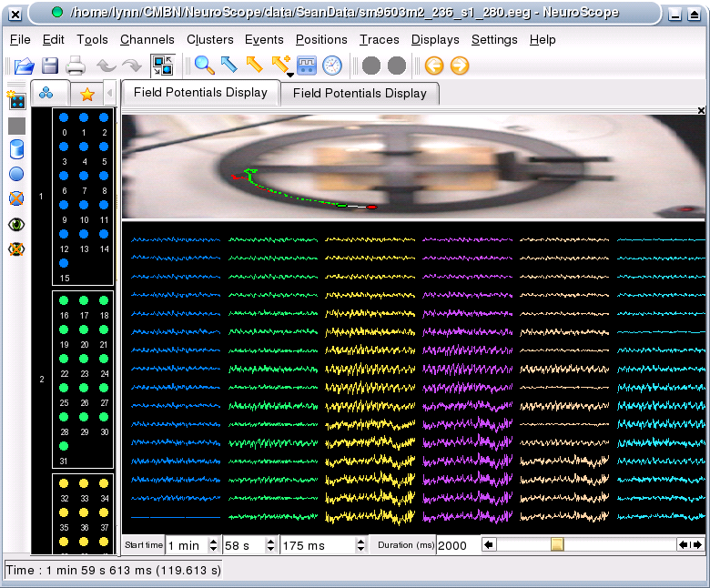This screenshot has width=710, height=588.
Task: Click the crossed-out blue circle sidebar icon
Action: click(x=16, y=198)
